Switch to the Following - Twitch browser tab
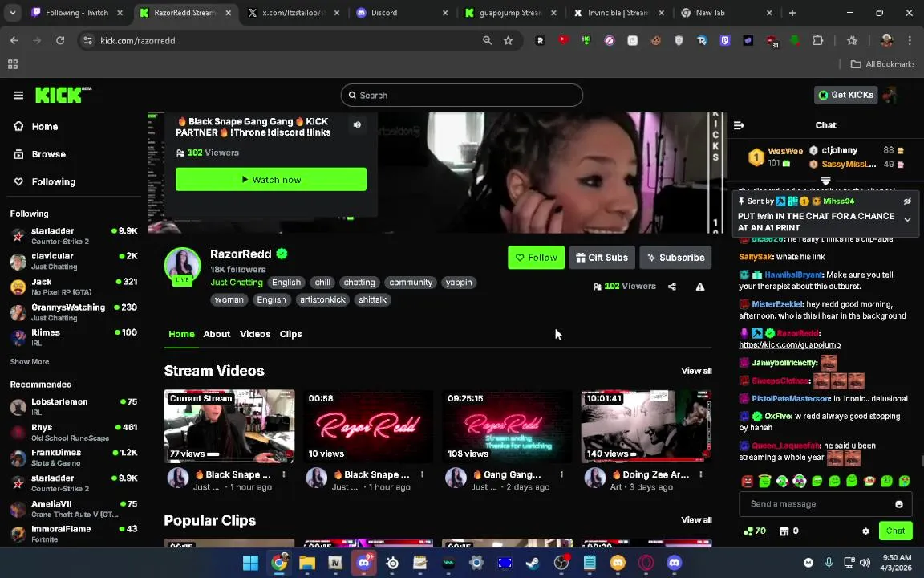 [77, 12]
